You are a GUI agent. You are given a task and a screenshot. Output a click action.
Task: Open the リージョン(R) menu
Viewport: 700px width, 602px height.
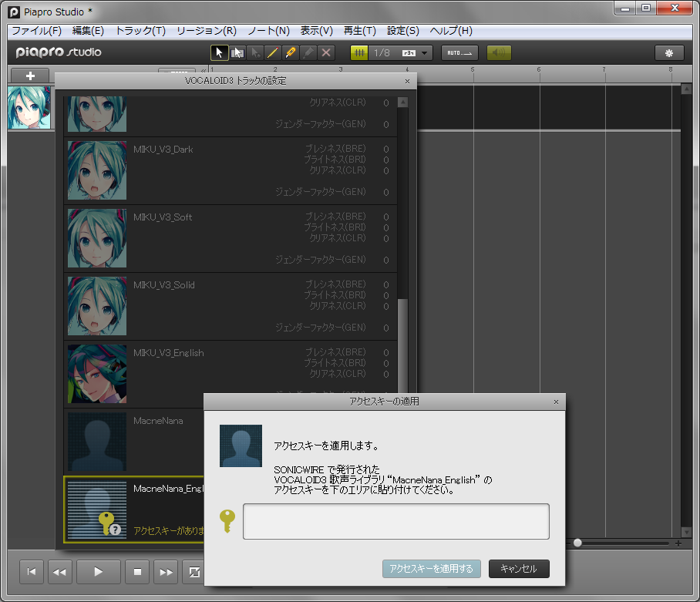207,30
